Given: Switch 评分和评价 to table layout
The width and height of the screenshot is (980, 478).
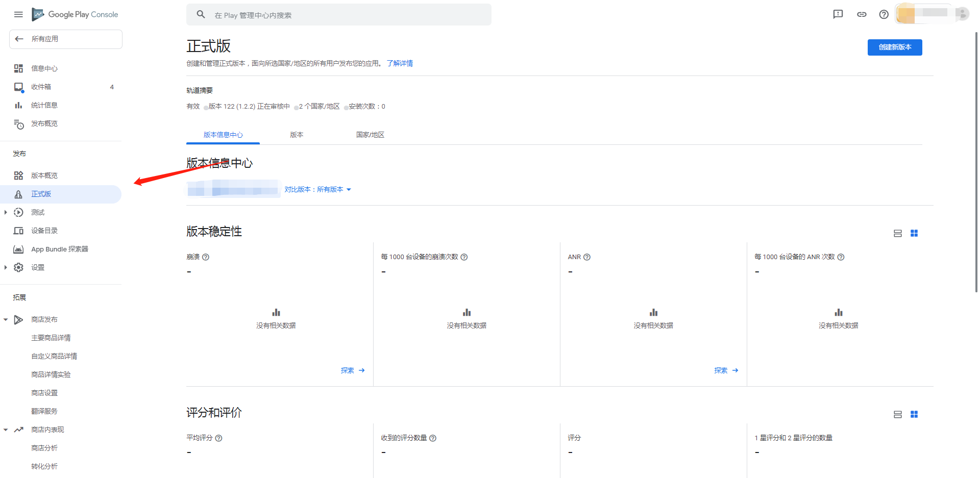Looking at the screenshot, I should point(898,414).
